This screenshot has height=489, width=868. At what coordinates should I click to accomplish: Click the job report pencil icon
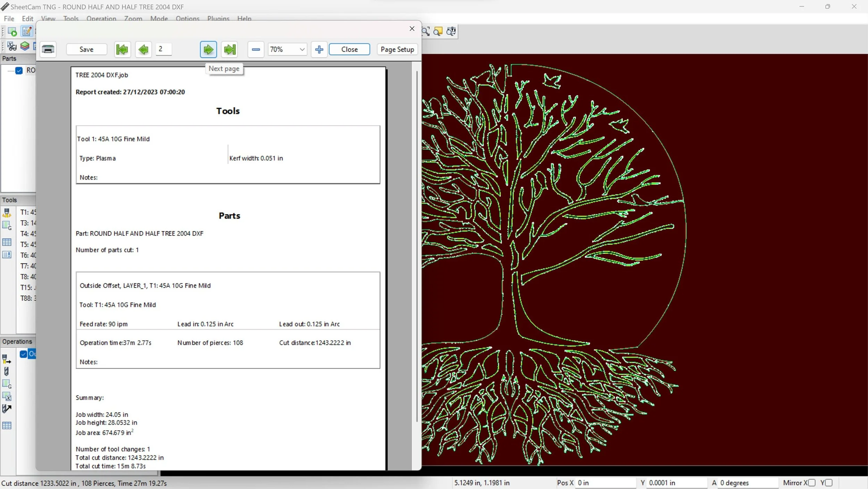[27, 32]
